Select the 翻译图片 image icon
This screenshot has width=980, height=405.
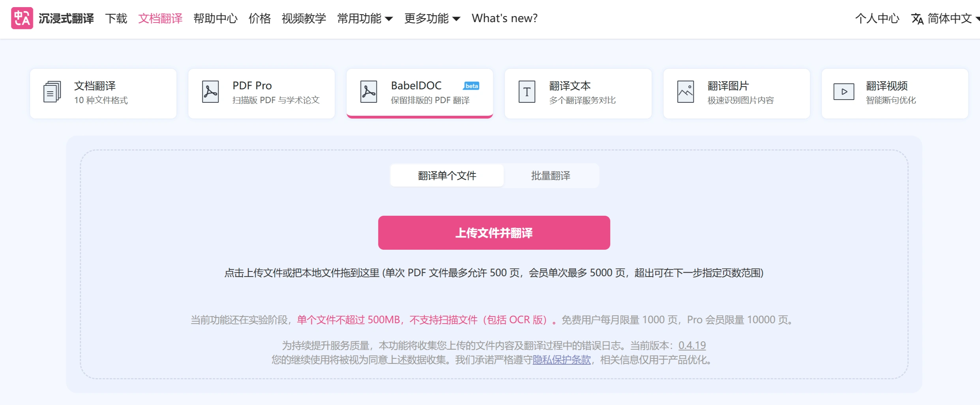point(686,91)
